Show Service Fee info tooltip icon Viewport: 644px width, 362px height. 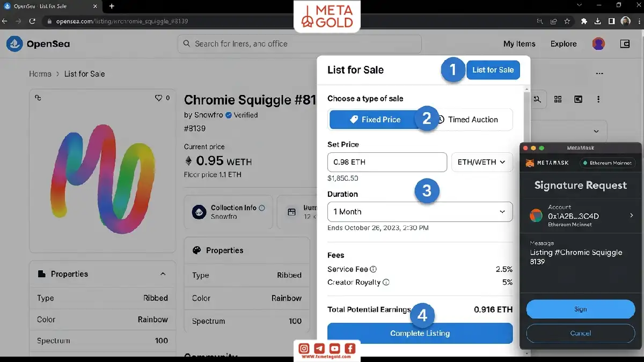click(x=374, y=269)
